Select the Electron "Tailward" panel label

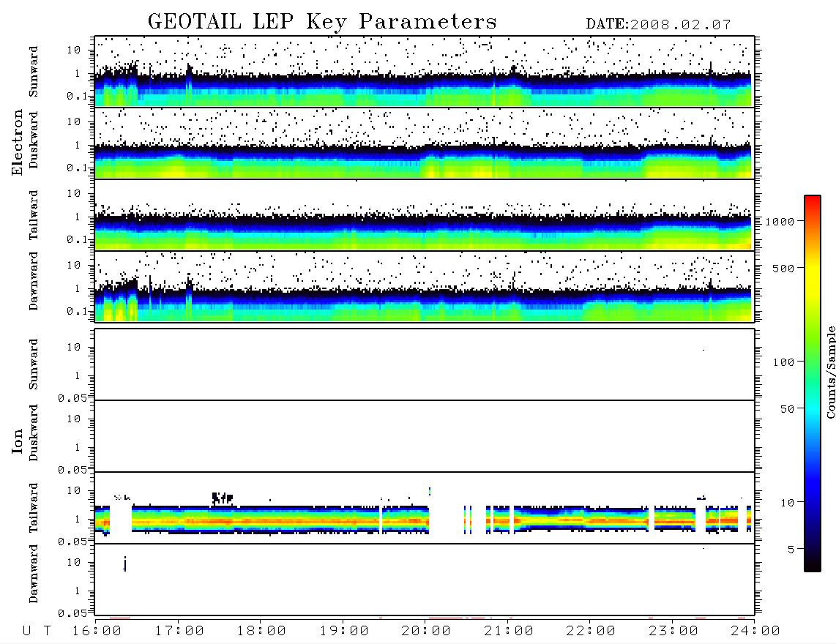34,215
